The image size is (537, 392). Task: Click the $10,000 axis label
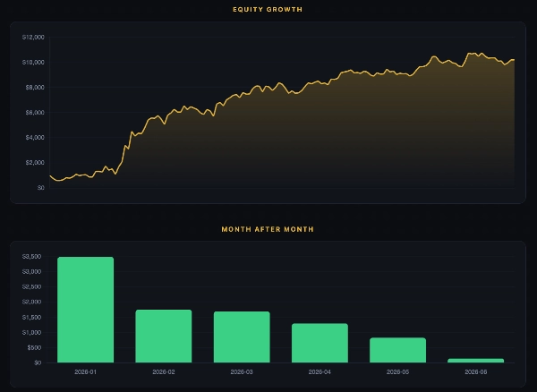pyautogui.click(x=33, y=63)
